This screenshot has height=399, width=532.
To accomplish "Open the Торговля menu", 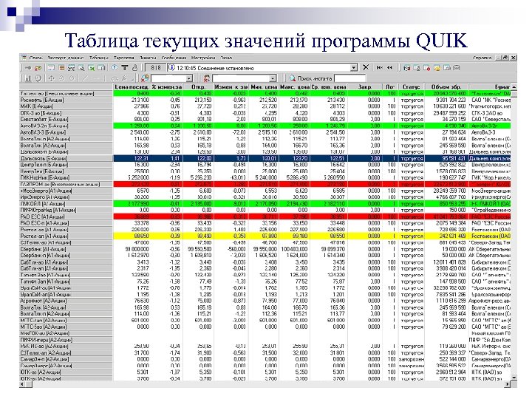I will pos(123,58).
